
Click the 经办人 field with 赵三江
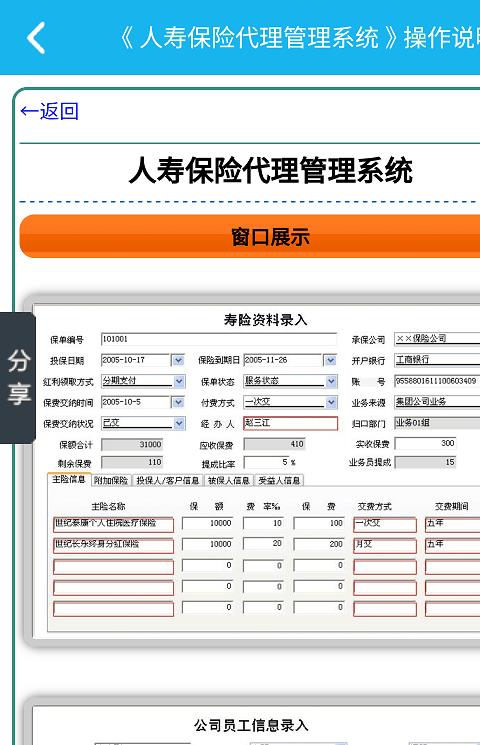[x=290, y=423]
